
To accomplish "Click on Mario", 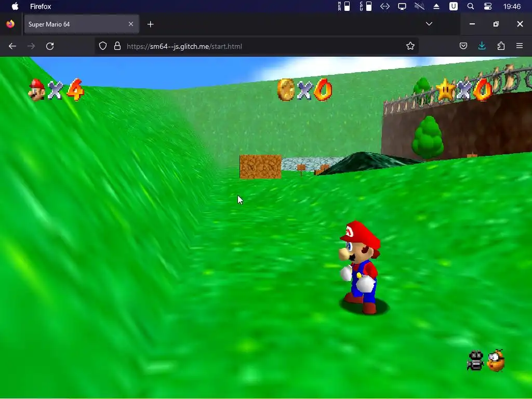I will point(361,267).
